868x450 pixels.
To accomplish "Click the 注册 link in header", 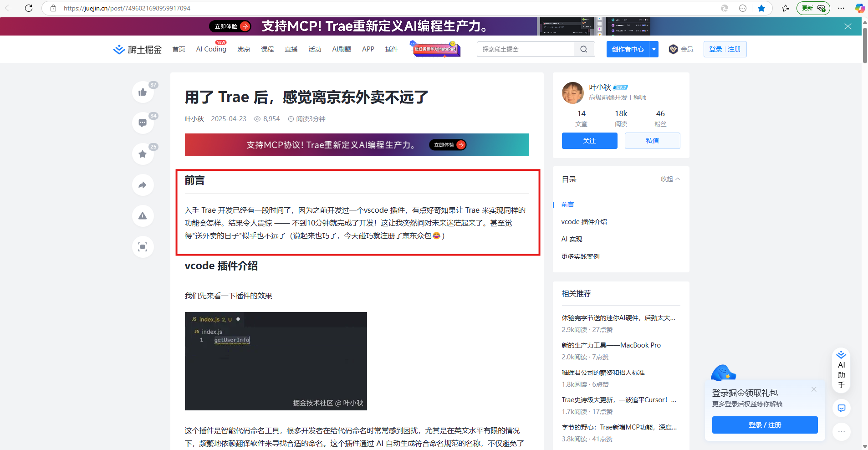I will (x=734, y=49).
